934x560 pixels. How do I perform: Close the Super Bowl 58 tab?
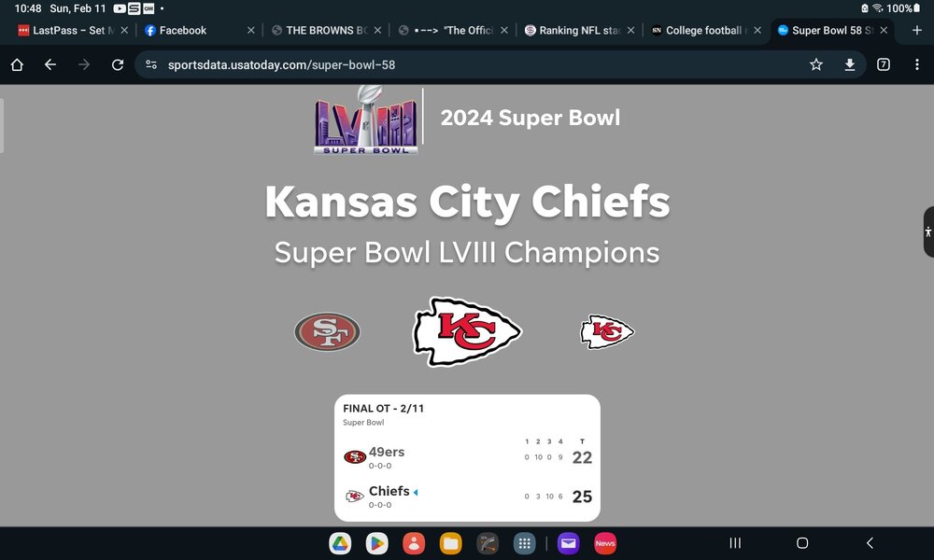point(884,31)
